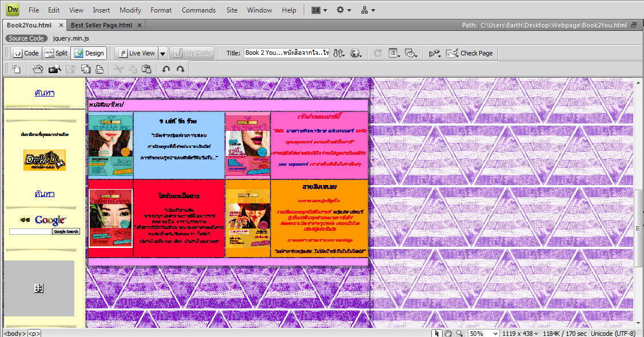Click the Check Page button
The height and width of the screenshot is (337, 644).
[x=469, y=53]
